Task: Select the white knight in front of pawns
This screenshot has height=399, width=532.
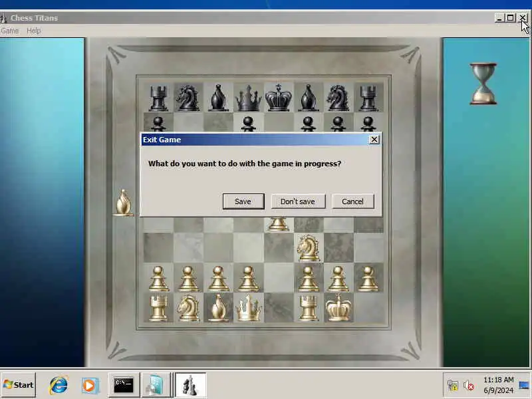Action: [308, 248]
